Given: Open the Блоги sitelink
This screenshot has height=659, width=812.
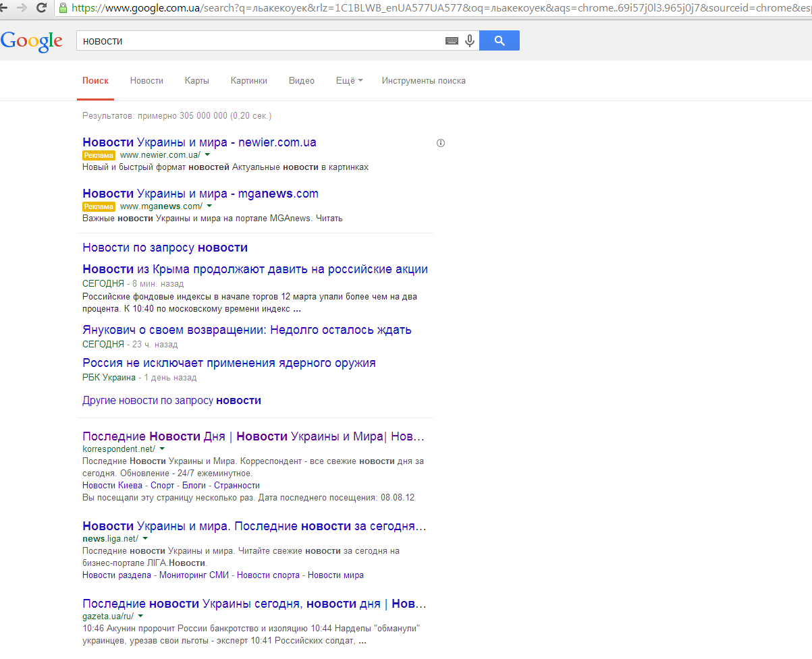Looking at the screenshot, I should click(x=194, y=486).
